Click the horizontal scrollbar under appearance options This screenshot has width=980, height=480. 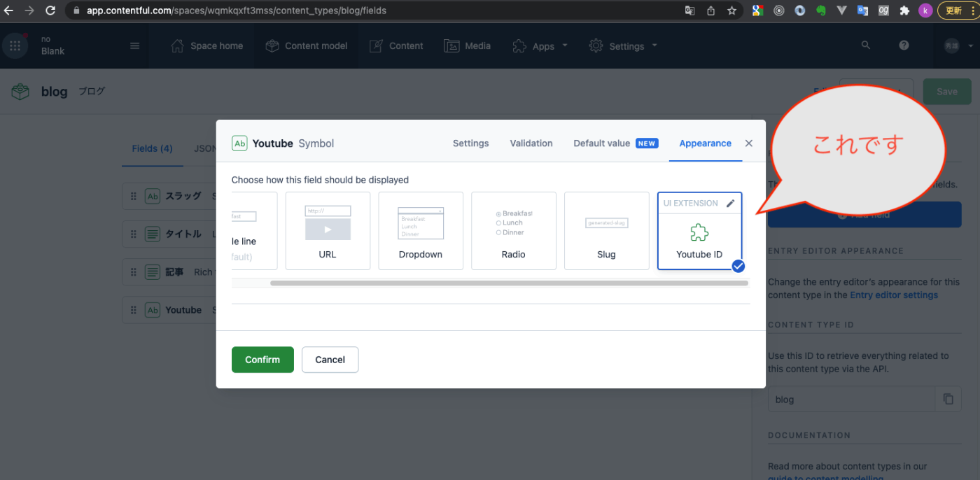(x=509, y=283)
